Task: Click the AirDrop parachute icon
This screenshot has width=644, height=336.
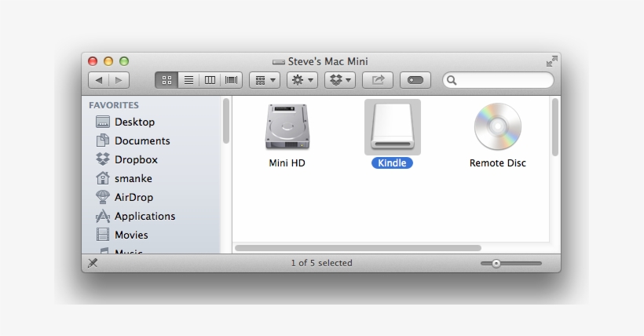Action: [103, 197]
